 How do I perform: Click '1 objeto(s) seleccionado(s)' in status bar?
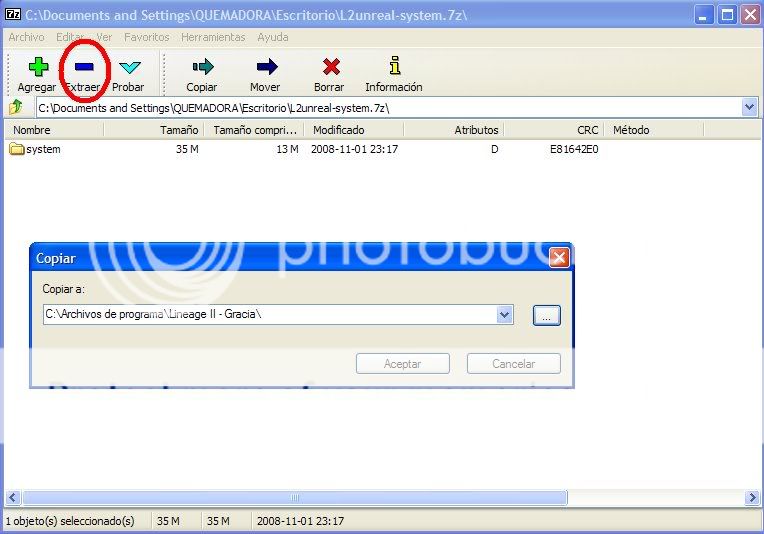click(70, 521)
